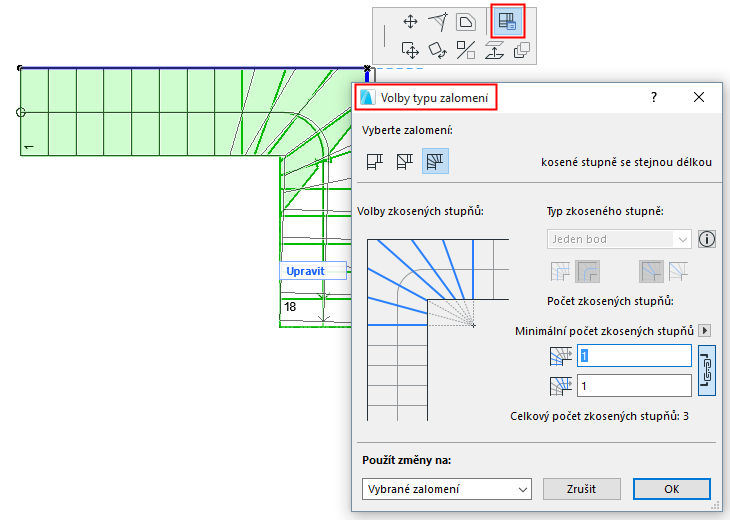Click the winder preview diagram
This screenshot has height=520, width=730.
(438, 330)
